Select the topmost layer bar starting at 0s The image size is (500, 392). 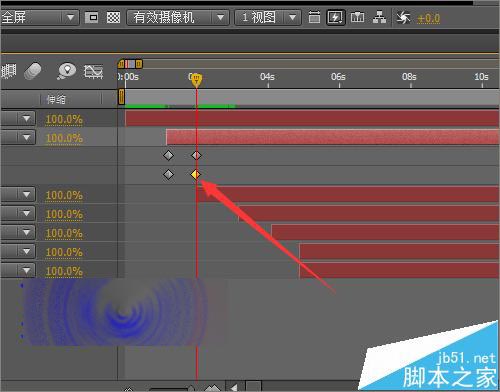pyautogui.click(x=312, y=118)
